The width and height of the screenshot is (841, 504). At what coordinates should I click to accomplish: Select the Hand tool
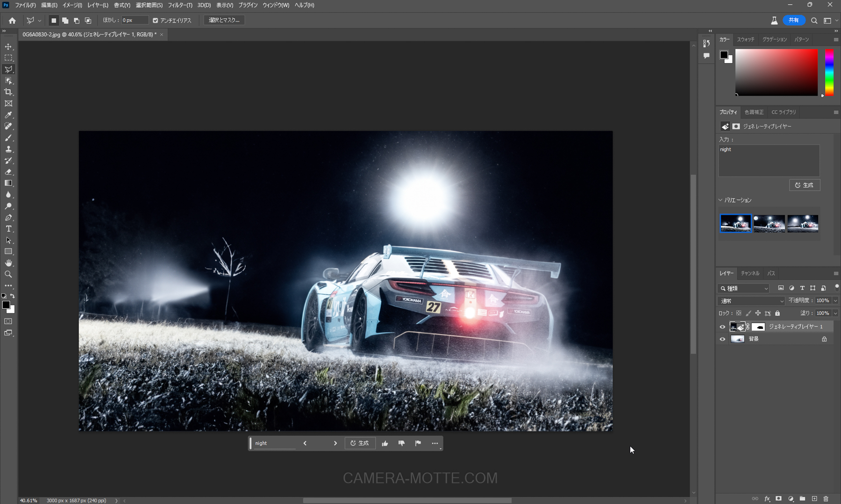point(8,263)
